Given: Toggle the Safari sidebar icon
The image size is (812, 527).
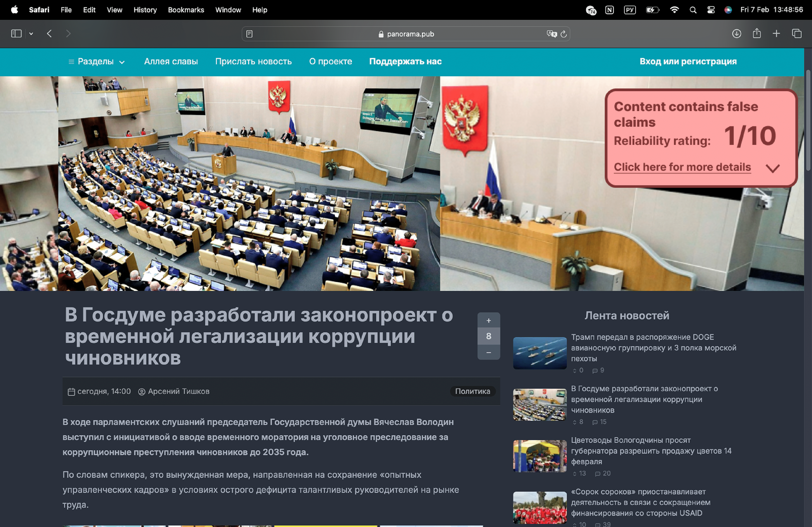Looking at the screenshot, I should click(x=16, y=33).
